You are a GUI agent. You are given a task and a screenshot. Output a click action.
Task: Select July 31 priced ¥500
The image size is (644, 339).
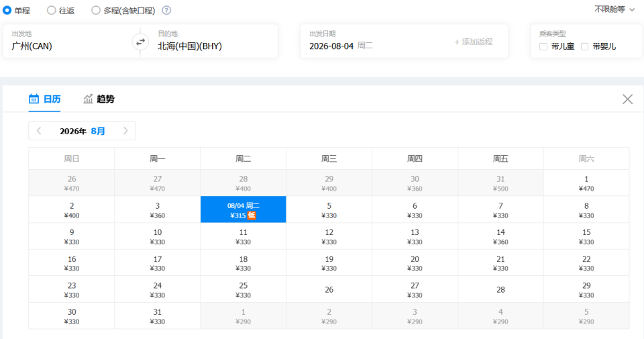pyautogui.click(x=500, y=183)
